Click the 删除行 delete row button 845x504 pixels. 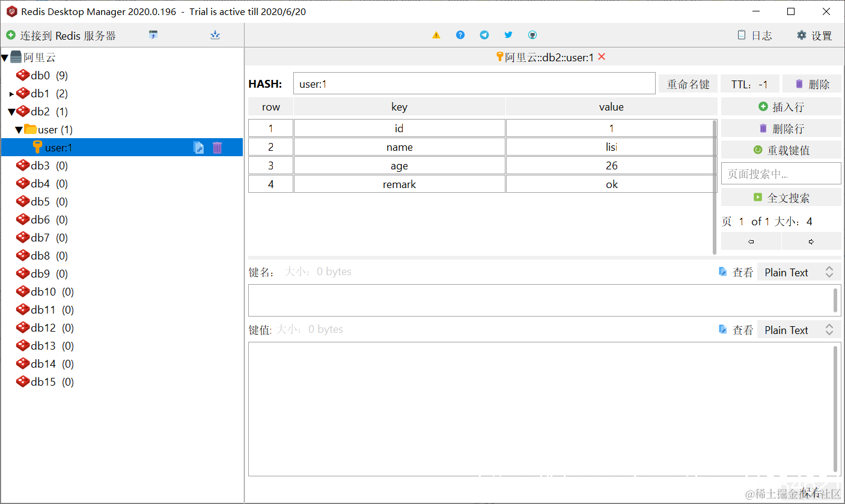[x=781, y=129]
